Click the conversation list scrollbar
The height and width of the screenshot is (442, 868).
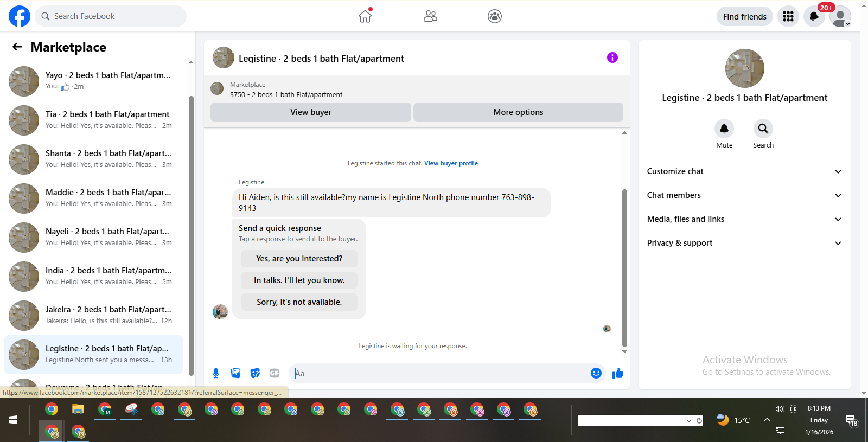[191, 236]
